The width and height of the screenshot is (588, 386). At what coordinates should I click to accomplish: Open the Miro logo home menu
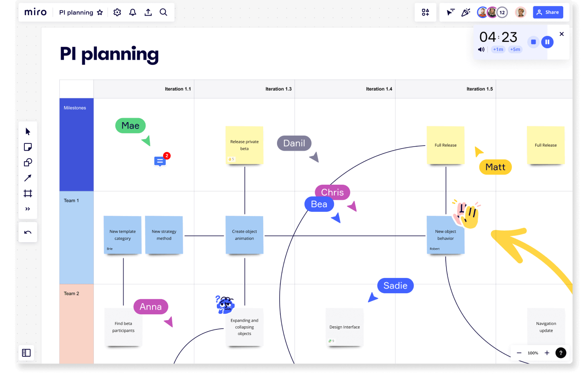35,12
